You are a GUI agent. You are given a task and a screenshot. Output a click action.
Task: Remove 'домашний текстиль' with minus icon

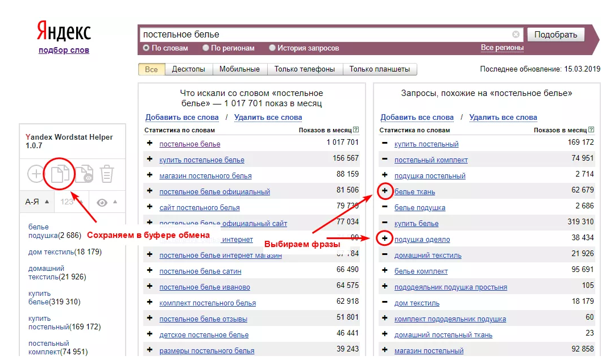[385, 255]
